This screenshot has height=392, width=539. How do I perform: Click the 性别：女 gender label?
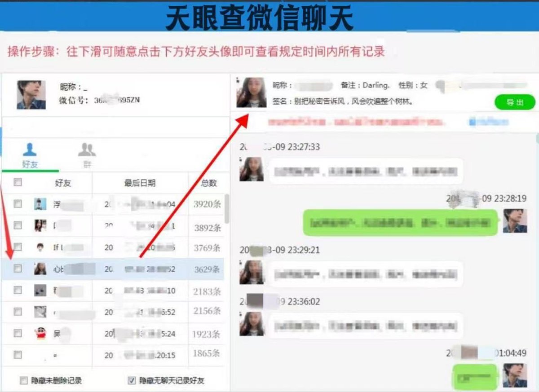[412, 85]
